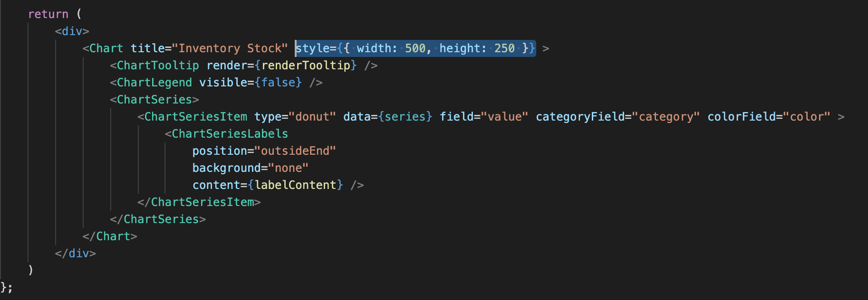Click the ChartTooltip tag name

[158, 66]
